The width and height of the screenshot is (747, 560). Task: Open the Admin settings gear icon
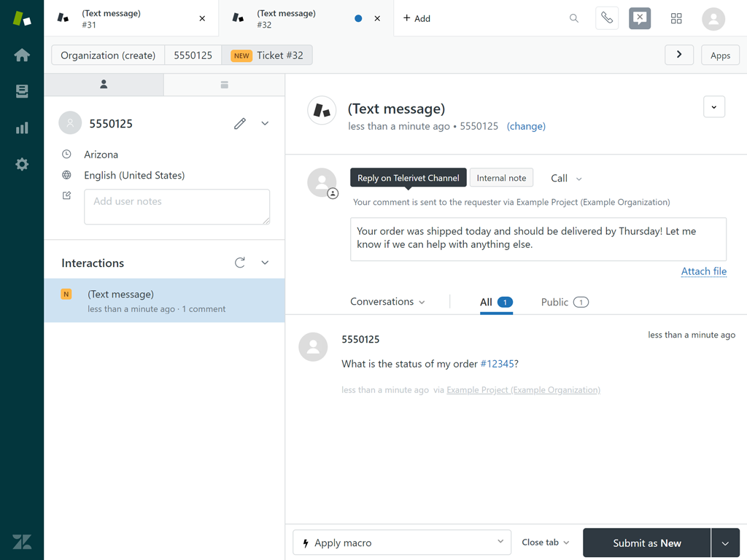(x=22, y=165)
